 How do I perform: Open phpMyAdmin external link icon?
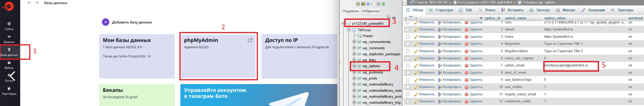[x=250, y=40]
